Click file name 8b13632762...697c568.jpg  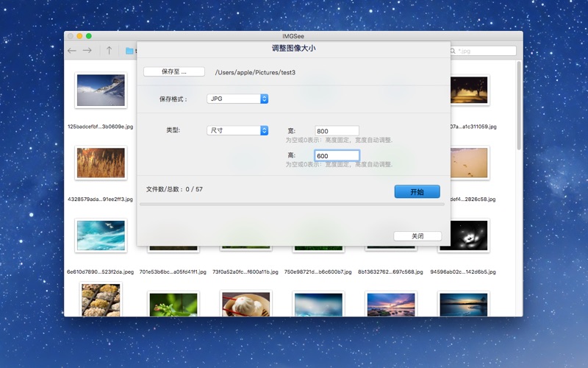[390, 272]
